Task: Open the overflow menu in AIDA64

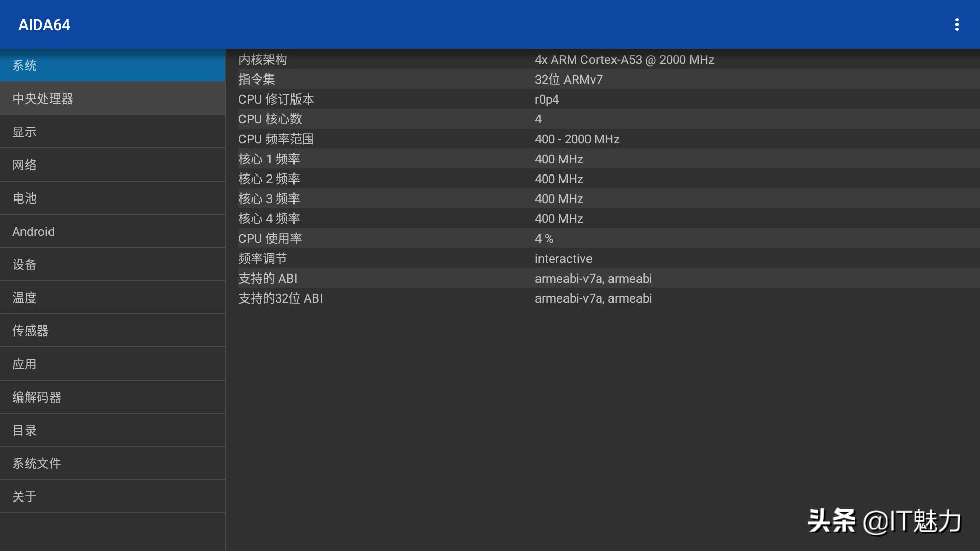Action: tap(958, 24)
